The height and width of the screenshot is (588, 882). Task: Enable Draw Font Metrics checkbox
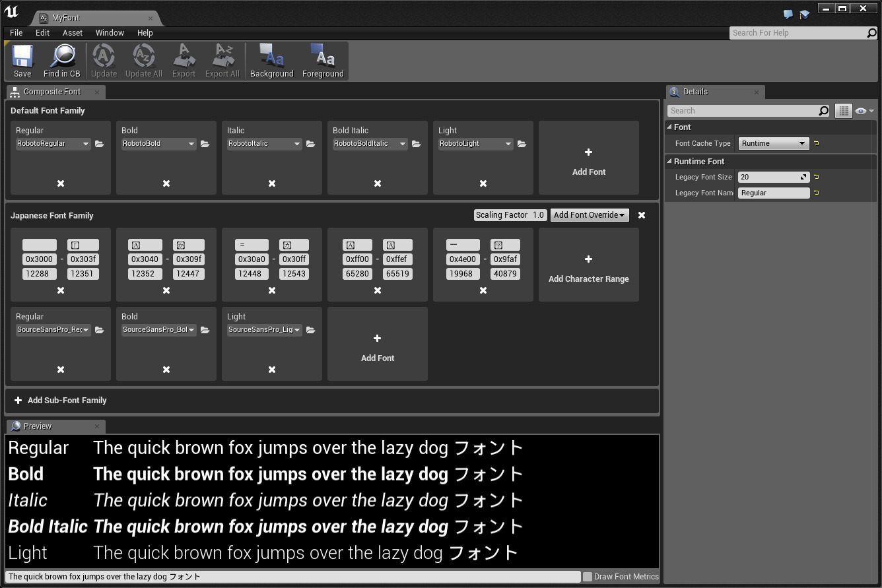pyautogui.click(x=588, y=577)
